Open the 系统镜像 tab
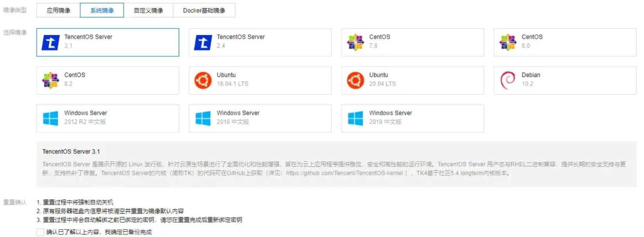Screen dimensions: 644x237 tap(102, 11)
